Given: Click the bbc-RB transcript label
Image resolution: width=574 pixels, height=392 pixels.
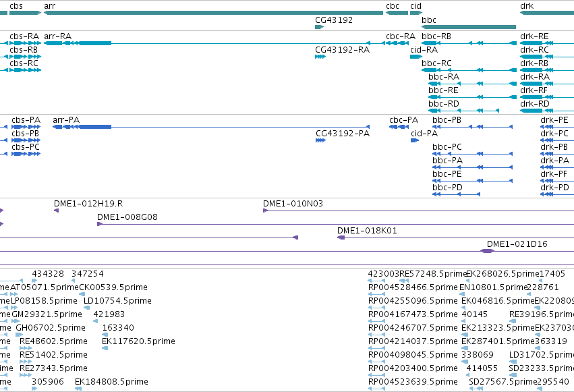Looking at the screenshot, I should 436,36.
